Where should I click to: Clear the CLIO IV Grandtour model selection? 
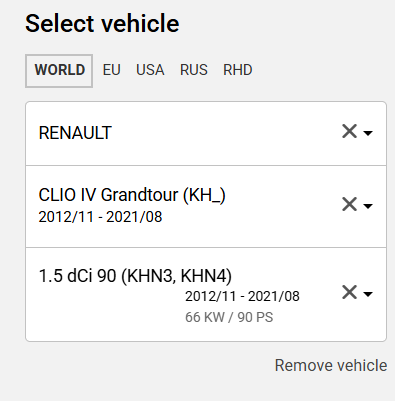point(349,204)
